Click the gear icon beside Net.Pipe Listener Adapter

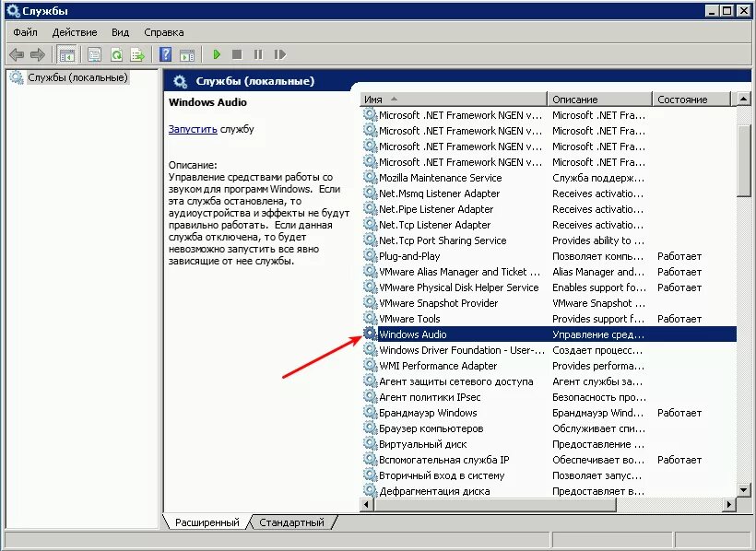point(370,208)
